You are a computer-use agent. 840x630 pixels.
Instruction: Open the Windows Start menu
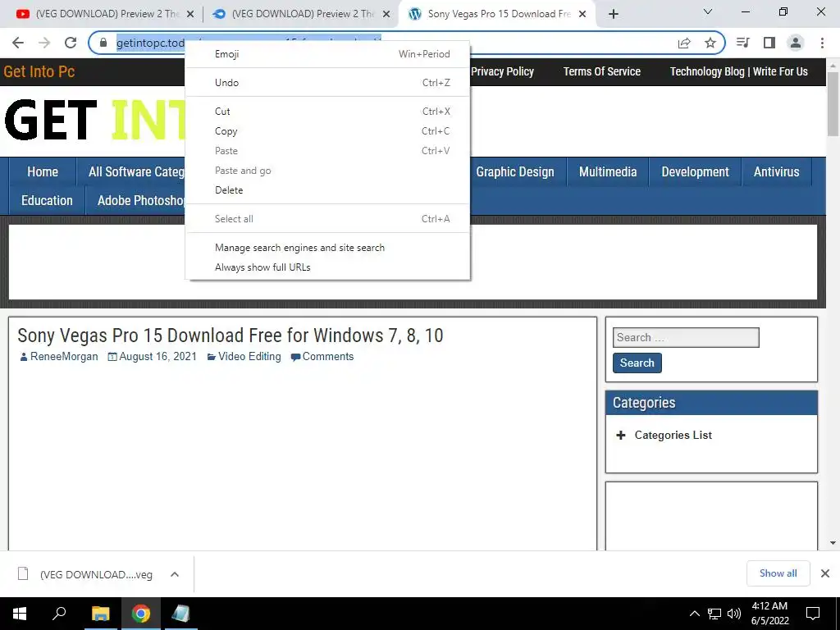[x=20, y=614]
